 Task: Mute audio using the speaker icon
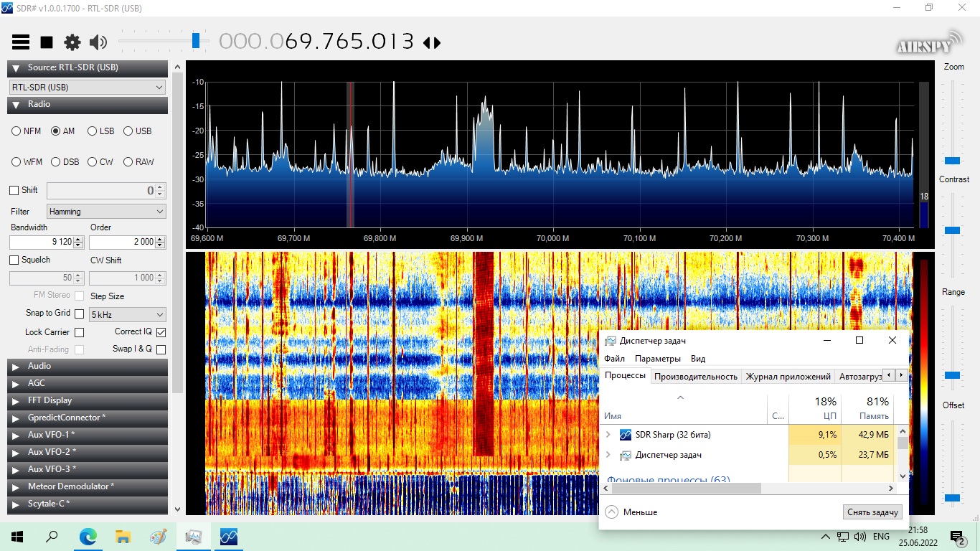point(98,42)
